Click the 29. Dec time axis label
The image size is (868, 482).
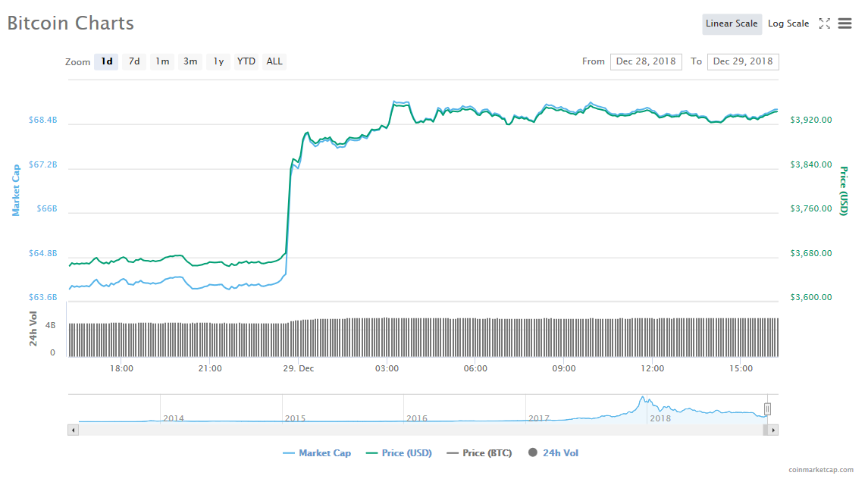(x=299, y=368)
